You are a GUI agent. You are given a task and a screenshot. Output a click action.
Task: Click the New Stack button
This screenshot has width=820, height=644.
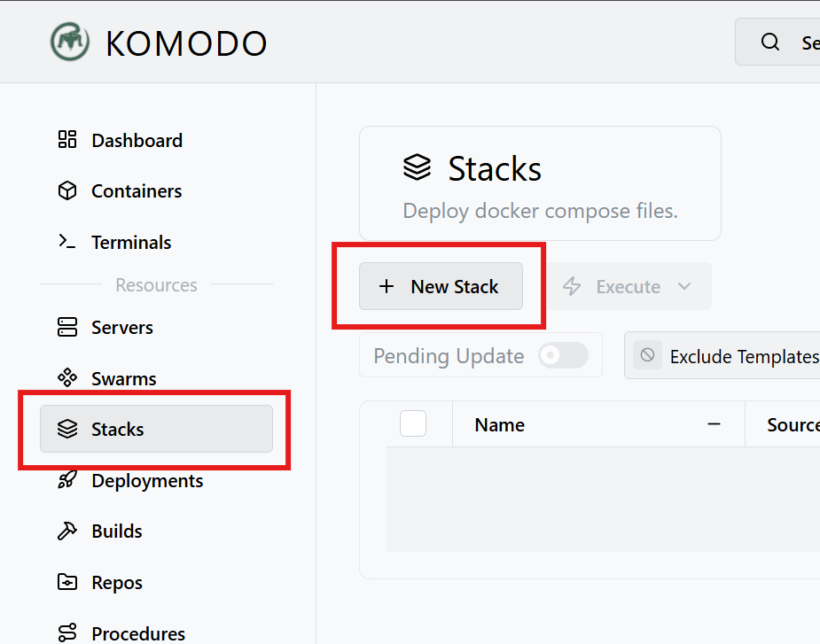pyautogui.click(x=441, y=286)
